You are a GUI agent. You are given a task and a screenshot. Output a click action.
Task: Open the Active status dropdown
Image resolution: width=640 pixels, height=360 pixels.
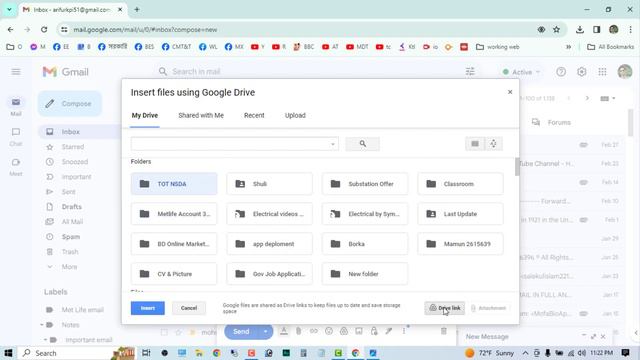(x=521, y=72)
